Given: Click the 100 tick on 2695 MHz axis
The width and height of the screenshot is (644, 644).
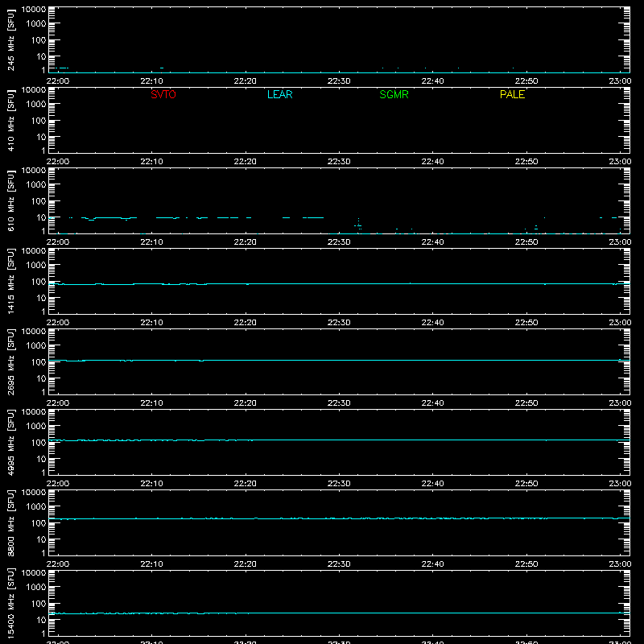Looking at the screenshot, I should point(39,362).
